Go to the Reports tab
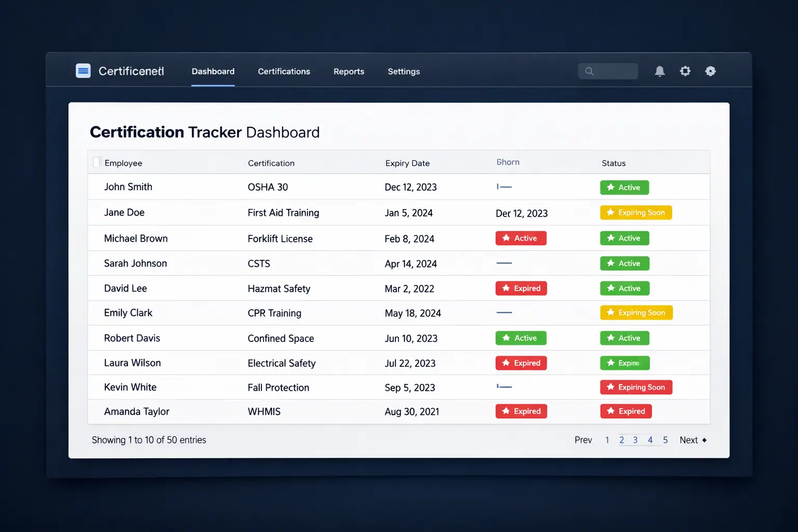Image resolution: width=798 pixels, height=532 pixels. (x=349, y=71)
